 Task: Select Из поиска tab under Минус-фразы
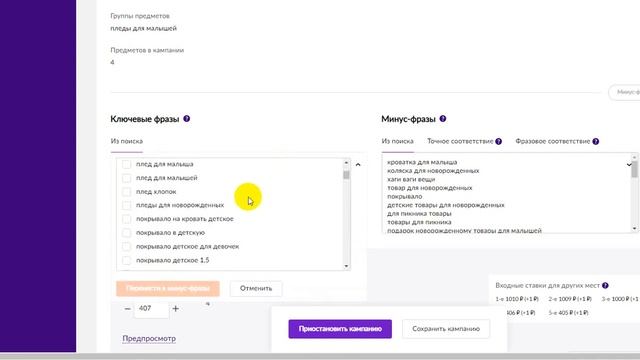[398, 141]
